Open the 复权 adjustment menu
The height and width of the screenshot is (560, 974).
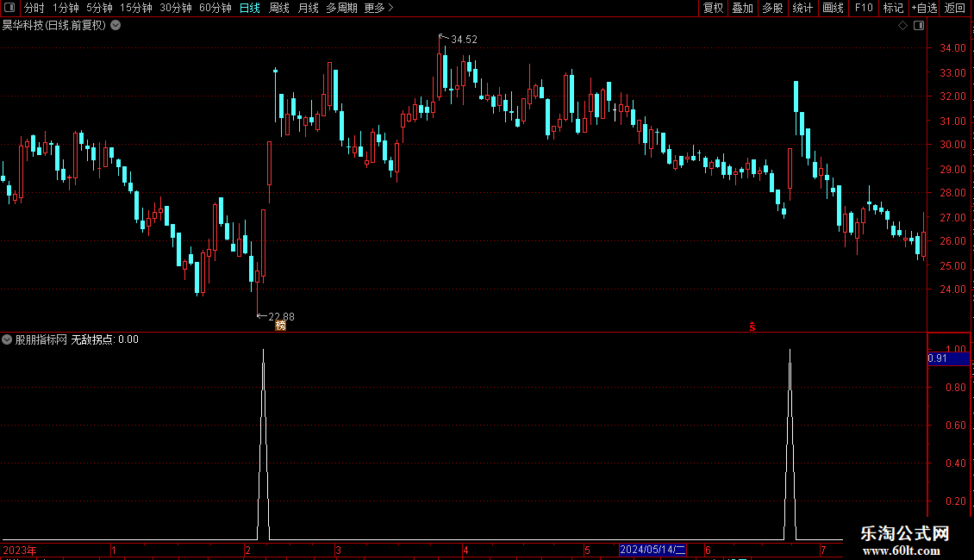click(713, 8)
